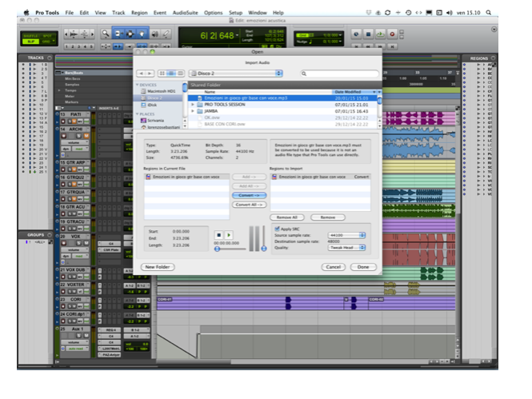This screenshot has width=532, height=399.
Task: Toggle the loop playback transport button
Action: pyautogui.click(x=380, y=34)
